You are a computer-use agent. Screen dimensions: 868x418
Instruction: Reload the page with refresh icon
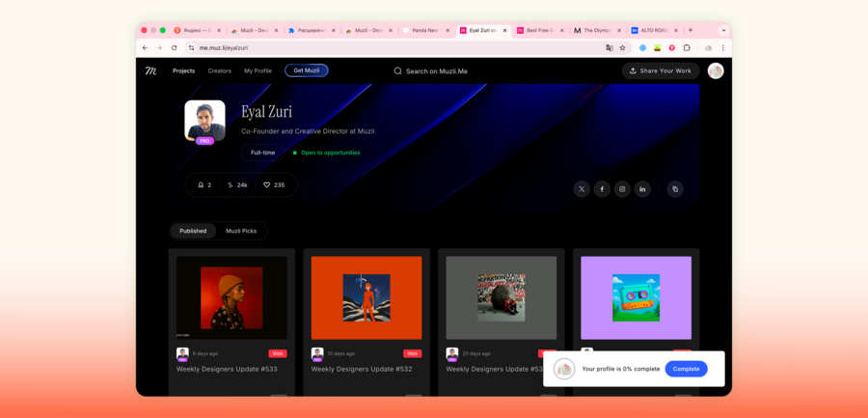174,48
